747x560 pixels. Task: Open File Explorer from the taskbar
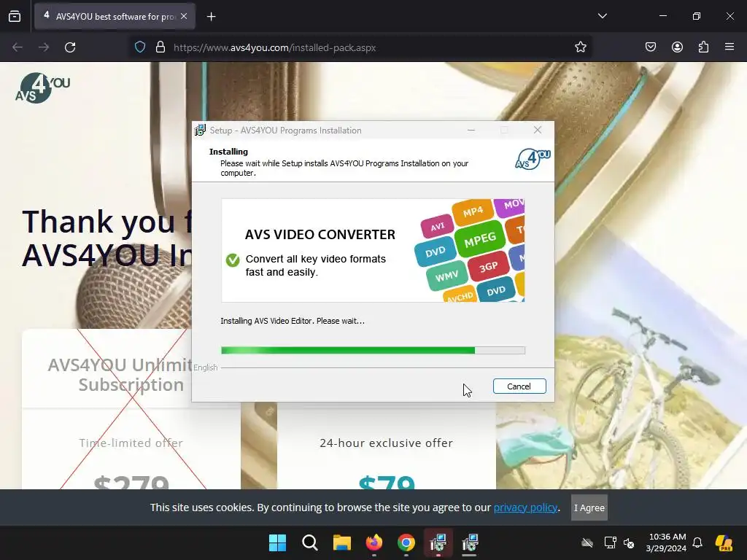(x=342, y=542)
